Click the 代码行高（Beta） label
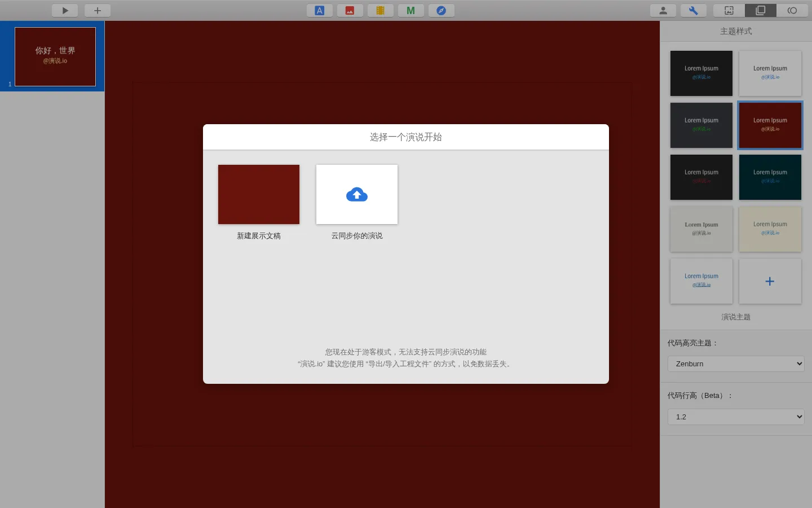Viewport: 812px width, 508px height. 700,396
